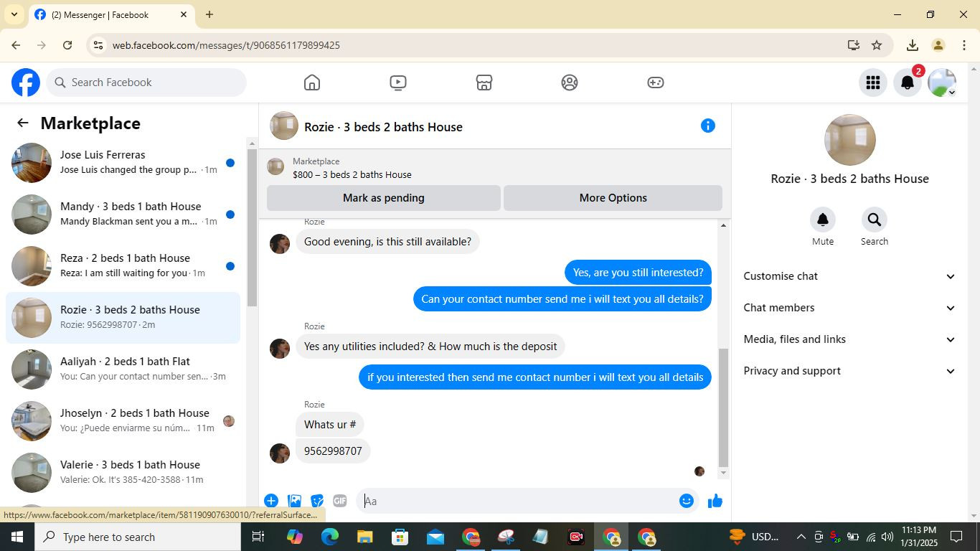
Task: Go to the Facebook Home feed icon
Action: 312,83
